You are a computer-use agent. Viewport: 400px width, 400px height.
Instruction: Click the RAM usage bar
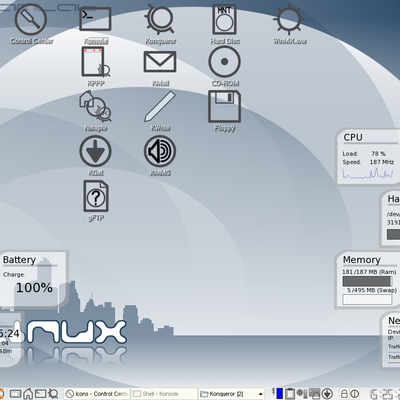pyautogui.click(x=367, y=281)
